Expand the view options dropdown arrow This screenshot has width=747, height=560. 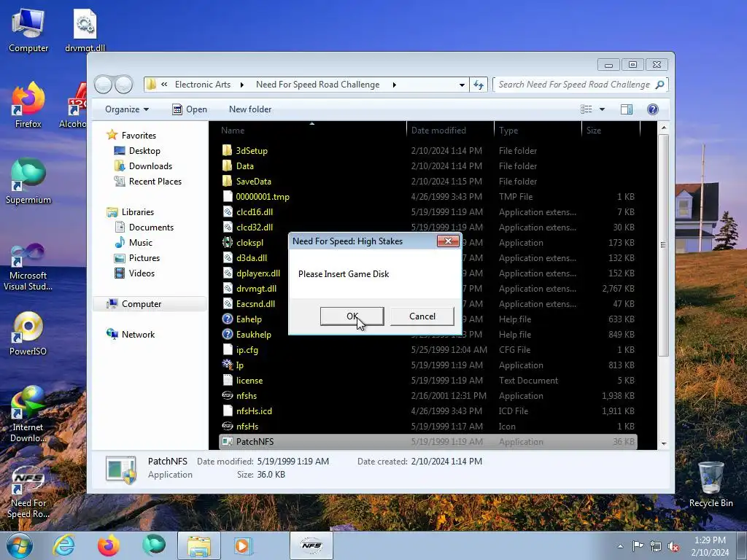602,109
